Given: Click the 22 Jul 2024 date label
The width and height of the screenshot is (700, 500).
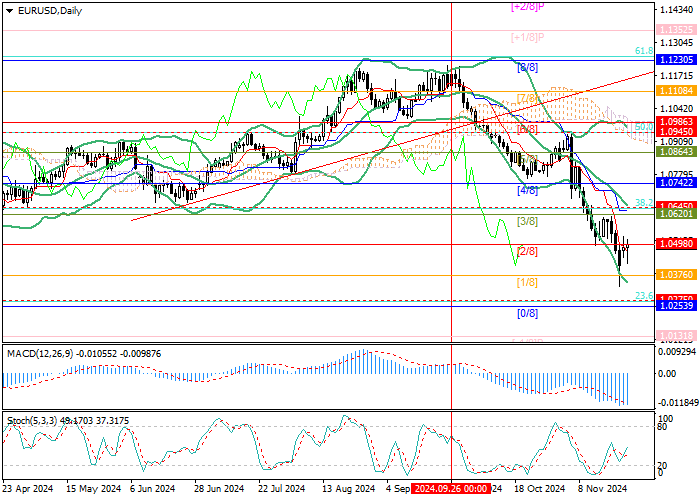Looking at the screenshot, I should click(x=280, y=489).
